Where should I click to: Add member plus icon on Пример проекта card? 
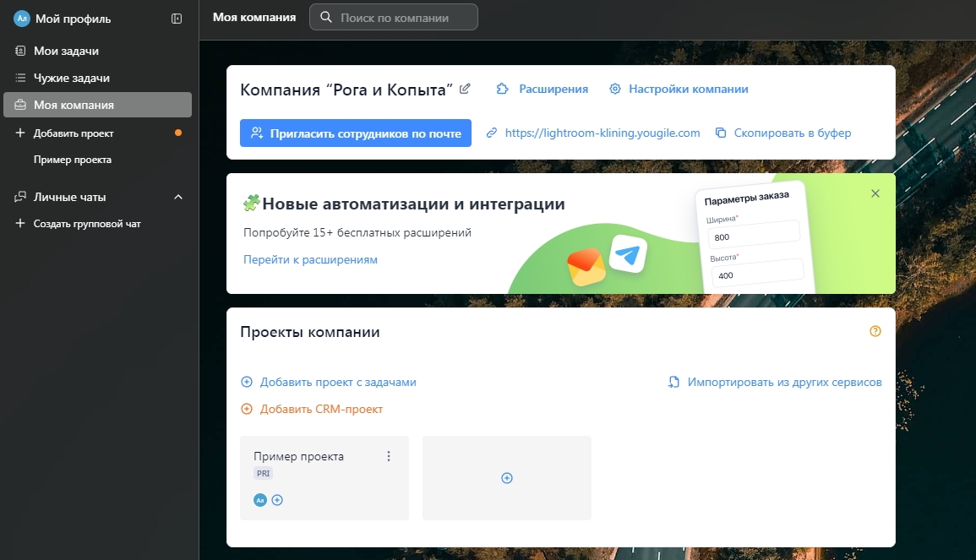coord(277,500)
